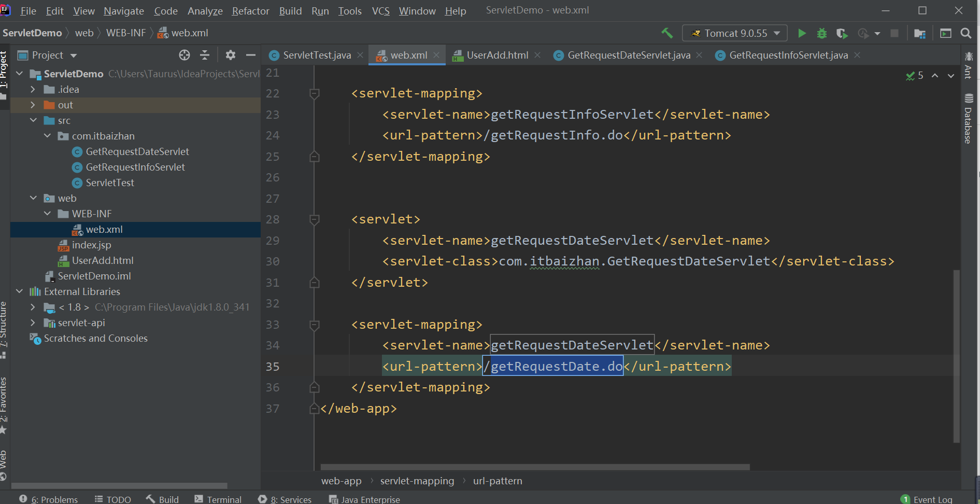Run with coverage shield icon

[842, 33]
